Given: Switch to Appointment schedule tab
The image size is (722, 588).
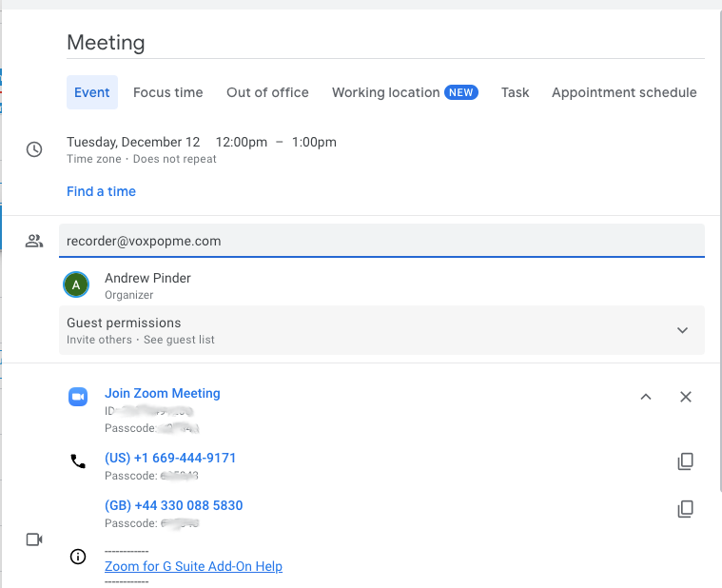Looking at the screenshot, I should click(624, 92).
